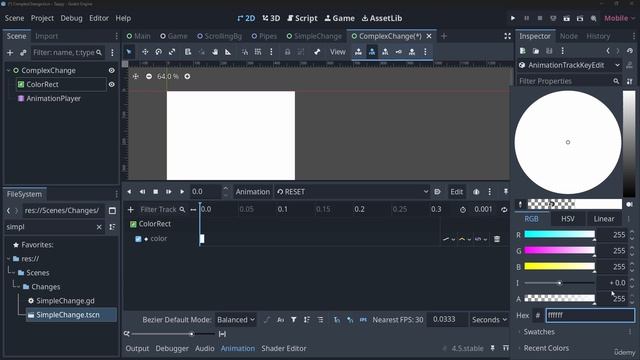Click the Output bottom panel button

[x=137, y=348]
